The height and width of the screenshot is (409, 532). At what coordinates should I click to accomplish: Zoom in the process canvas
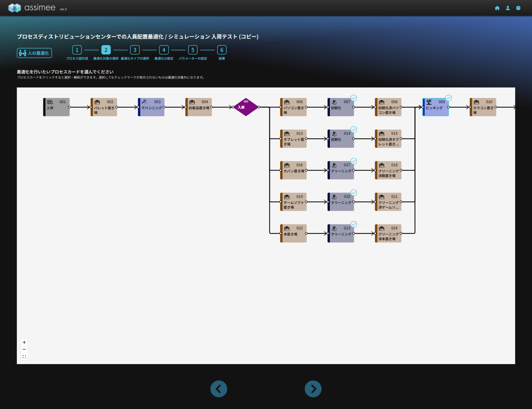(x=24, y=342)
